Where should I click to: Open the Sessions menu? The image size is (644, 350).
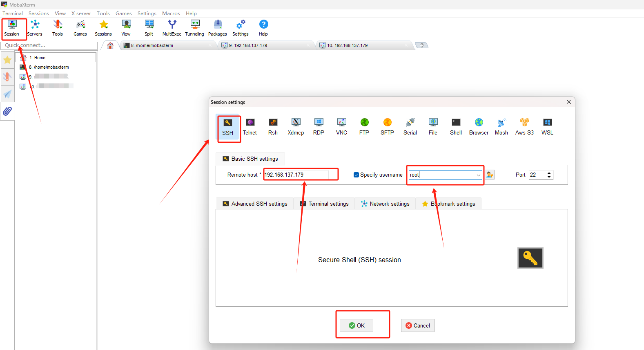pyautogui.click(x=39, y=13)
